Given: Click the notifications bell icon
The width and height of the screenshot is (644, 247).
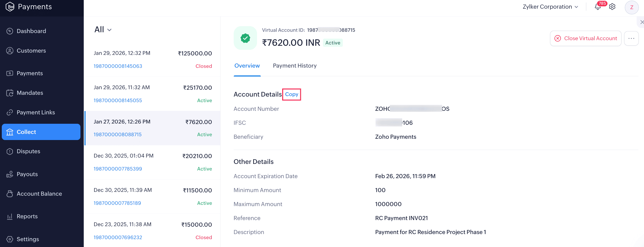Looking at the screenshot, I should pyautogui.click(x=598, y=7).
